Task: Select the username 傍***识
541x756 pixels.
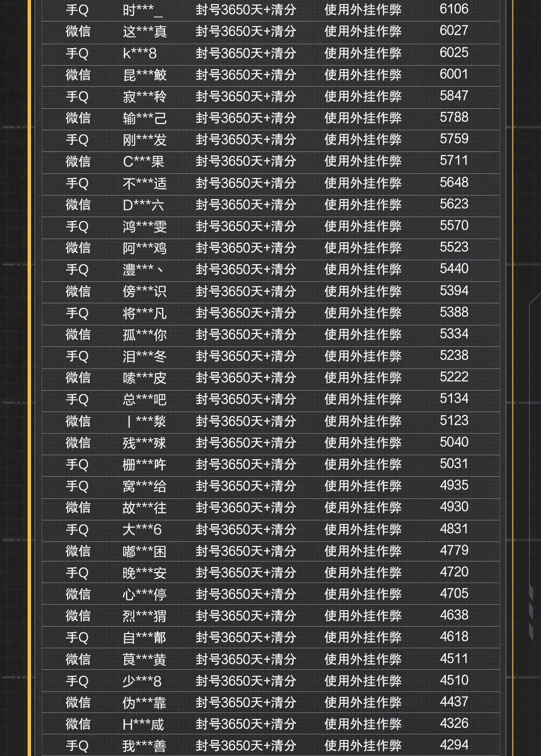Action: [x=145, y=291]
